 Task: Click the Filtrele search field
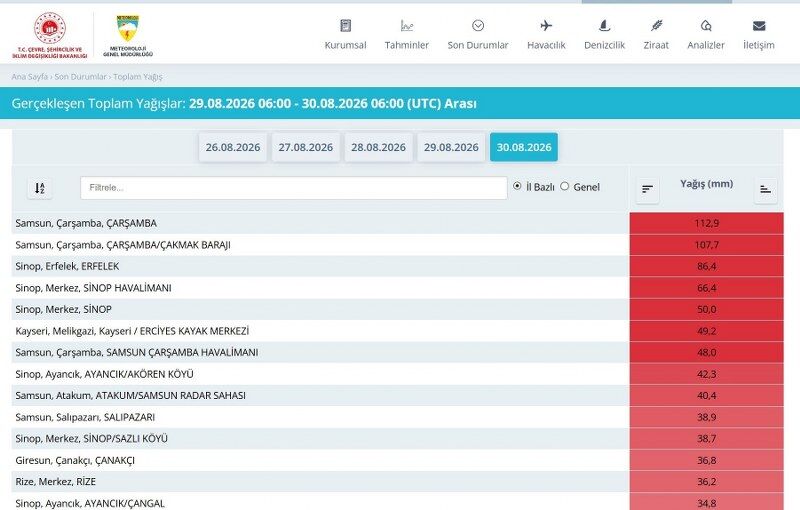tap(293, 188)
